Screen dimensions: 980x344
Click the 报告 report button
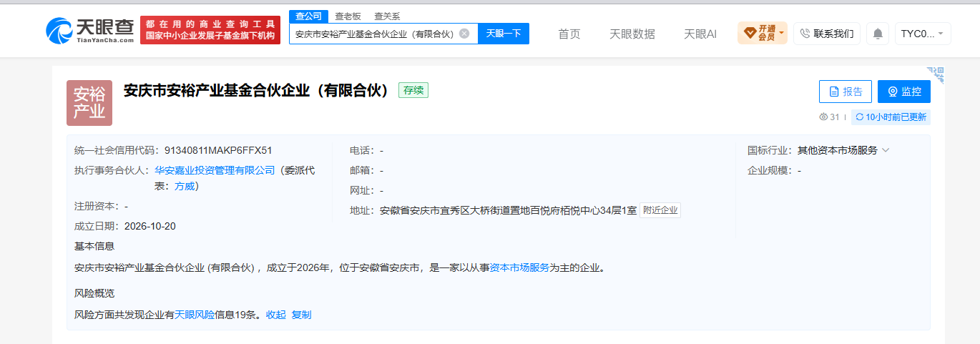click(846, 92)
